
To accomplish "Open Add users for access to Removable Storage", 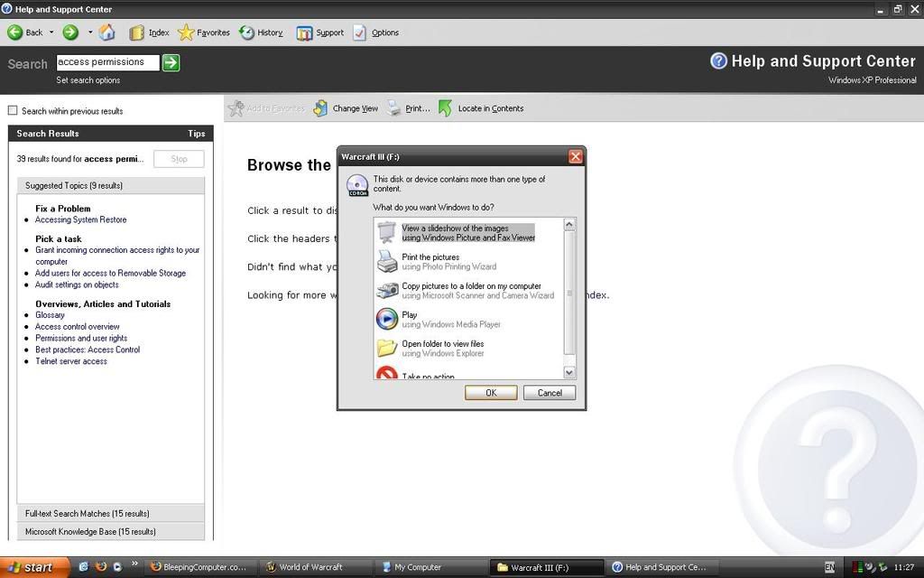I will pos(110,273).
